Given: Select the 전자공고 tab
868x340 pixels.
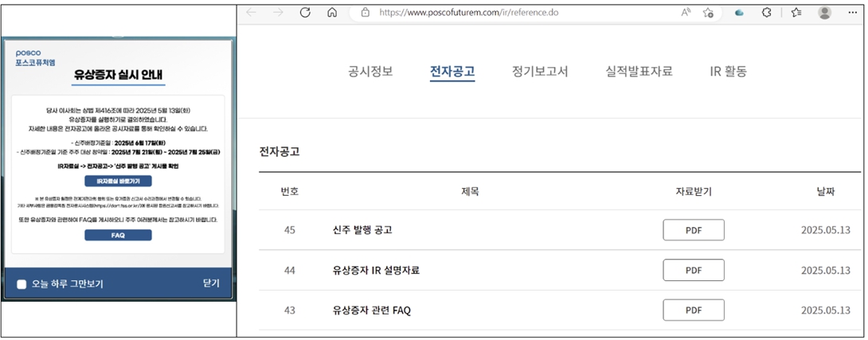Looking at the screenshot, I should (x=452, y=72).
